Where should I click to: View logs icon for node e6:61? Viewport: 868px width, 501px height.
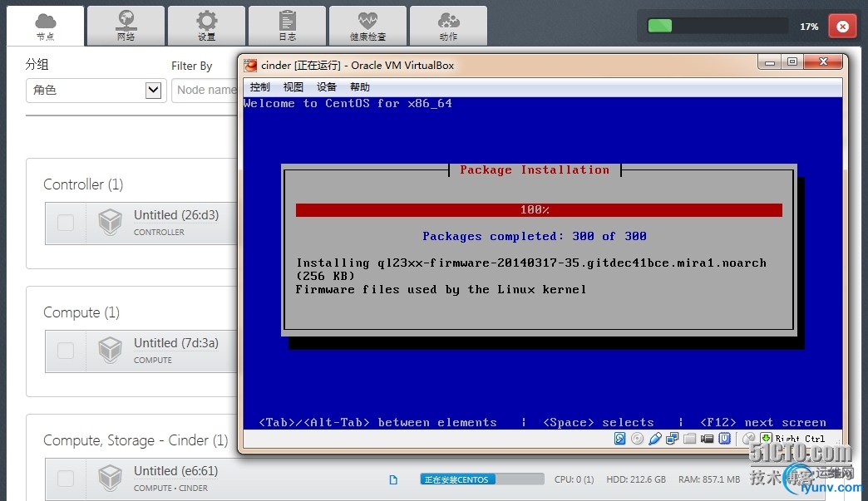393,479
